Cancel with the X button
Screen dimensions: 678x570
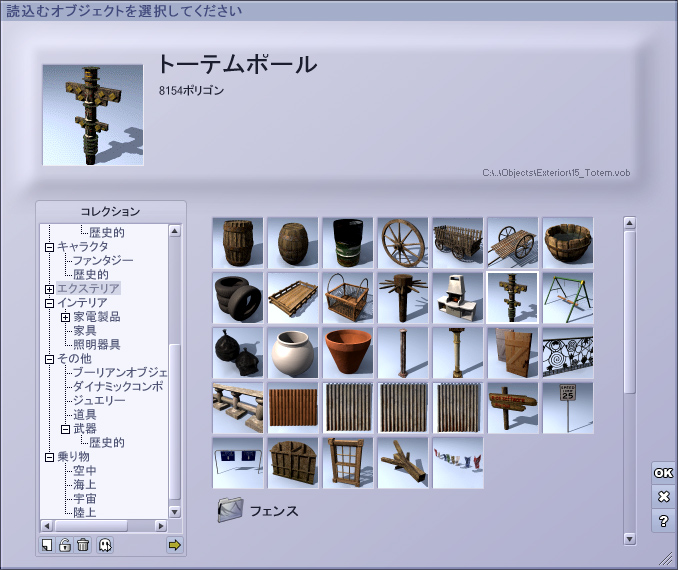coord(663,496)
